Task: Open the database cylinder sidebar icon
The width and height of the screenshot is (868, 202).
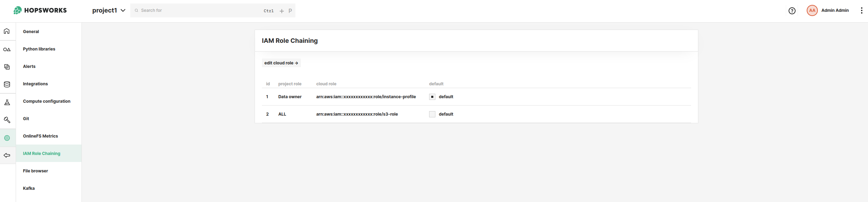Action: click(x=7, y=84)
